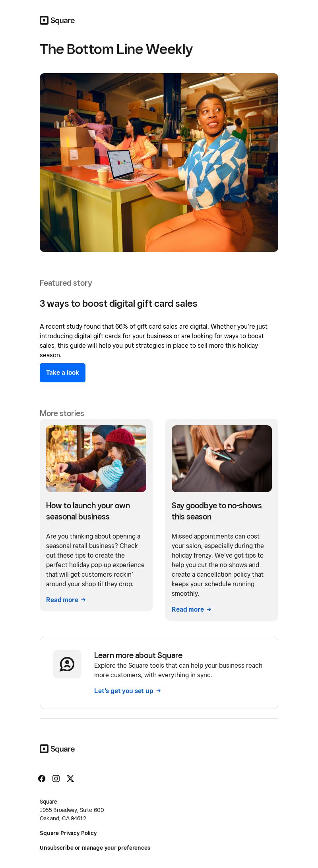Open the Instagram icon in the footer

pyautogui.click(x=56, y=779)
